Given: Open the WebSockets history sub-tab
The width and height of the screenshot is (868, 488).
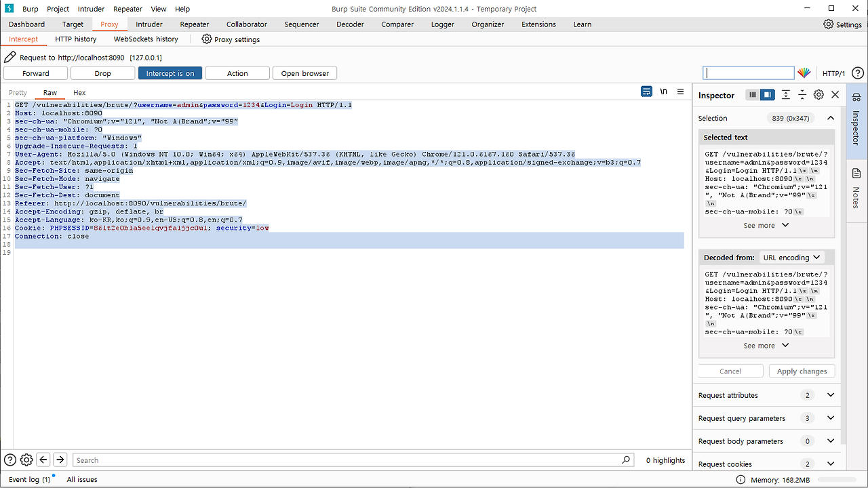Looking at the screenshot, I should [x=146, y=39].
